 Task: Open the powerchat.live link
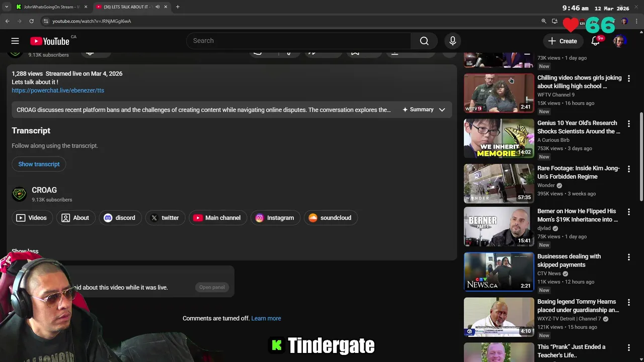click(x=58, y=90)
